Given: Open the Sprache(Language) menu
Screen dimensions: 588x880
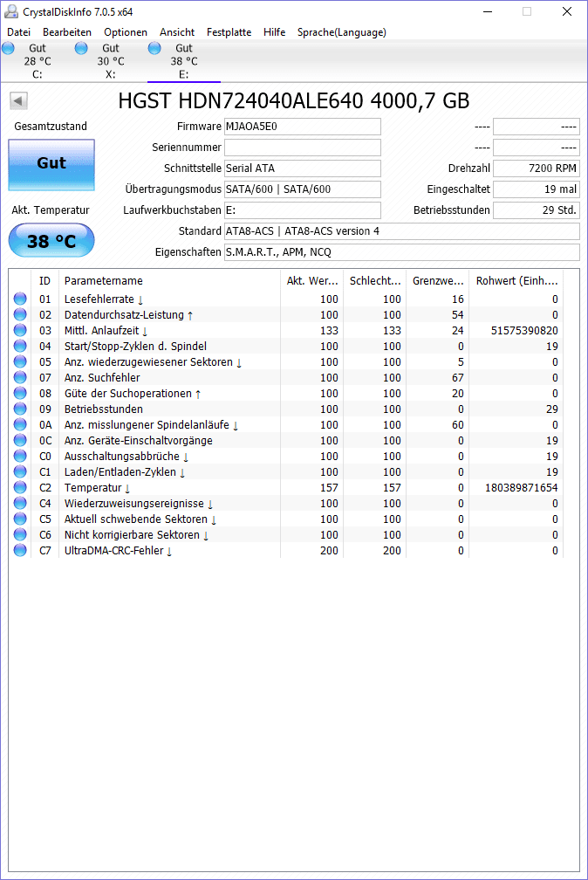Looking at the screenshot, I should click(342, 32).
